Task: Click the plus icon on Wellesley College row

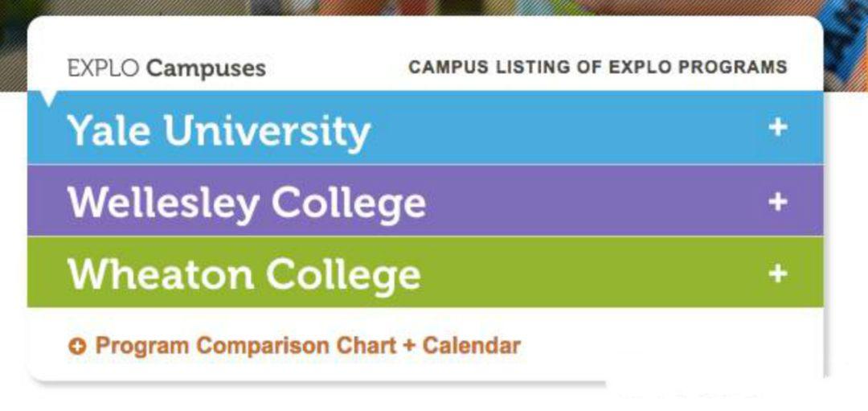Action: tap(777, 201)
